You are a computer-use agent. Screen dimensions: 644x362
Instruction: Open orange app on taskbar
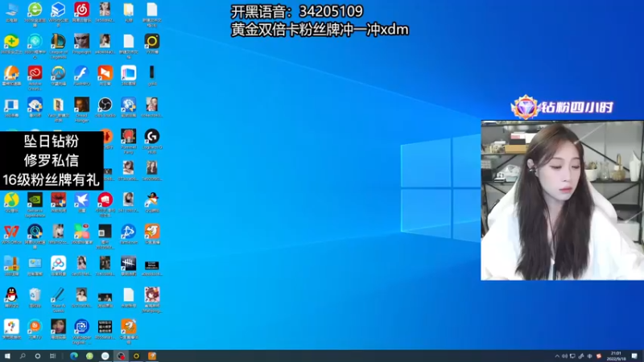tap(152, 356)
